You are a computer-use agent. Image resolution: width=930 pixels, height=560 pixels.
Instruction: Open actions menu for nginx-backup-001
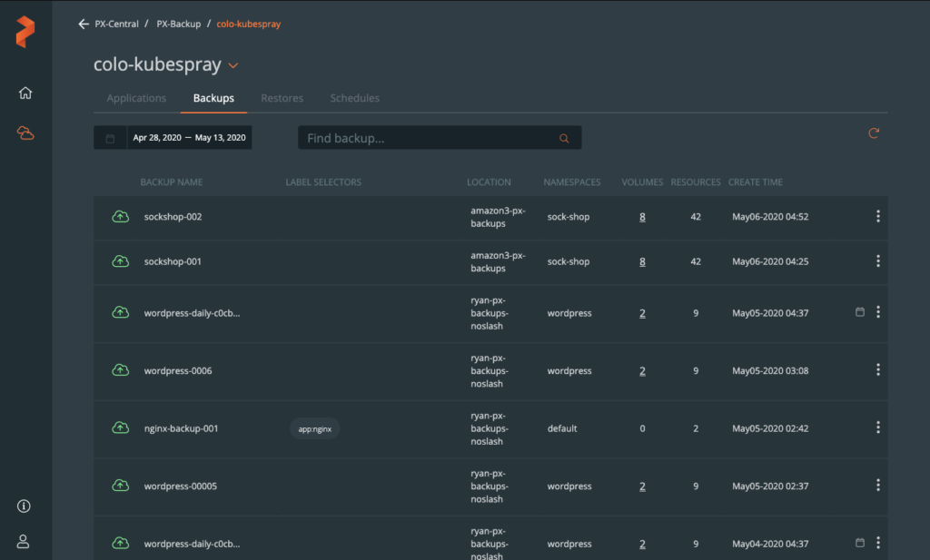(x=878, y=427)
